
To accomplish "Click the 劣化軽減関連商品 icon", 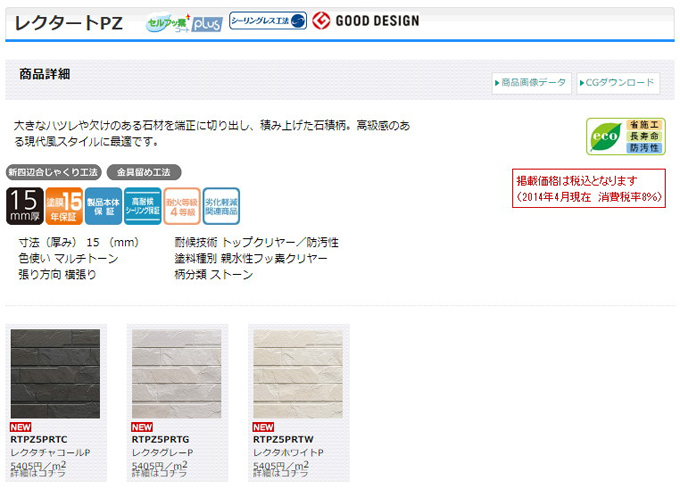I will click(221, 206).
